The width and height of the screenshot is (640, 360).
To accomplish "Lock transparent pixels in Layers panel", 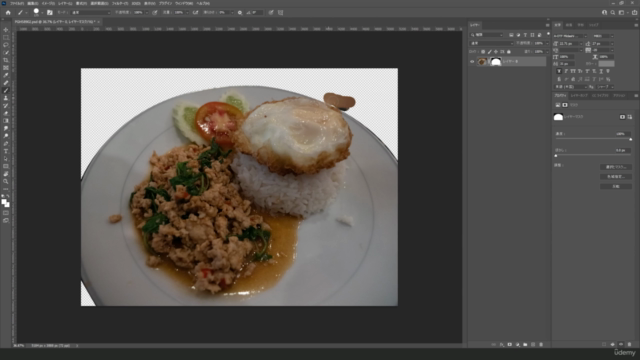I will pyautogui.click(x=483, y=52).
